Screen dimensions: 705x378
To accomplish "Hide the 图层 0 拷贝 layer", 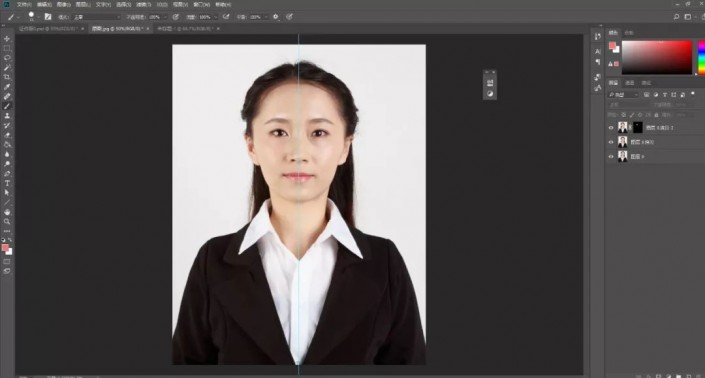I will pos(611,142).
